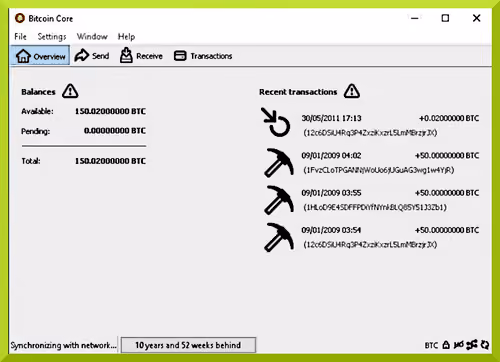
Task: Select the 30/05/2011 17:13 transaction date
Action: click(x=331, y=118)
